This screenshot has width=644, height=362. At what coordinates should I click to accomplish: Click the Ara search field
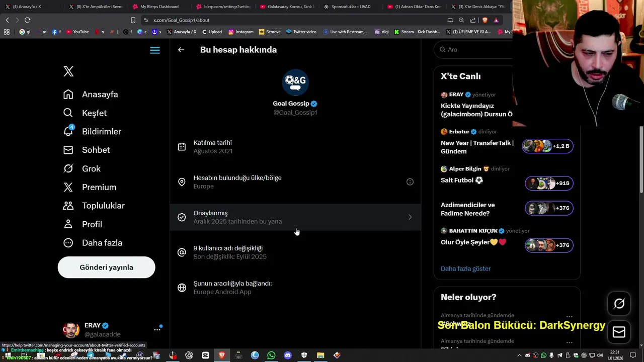click(x=473, y=49)
